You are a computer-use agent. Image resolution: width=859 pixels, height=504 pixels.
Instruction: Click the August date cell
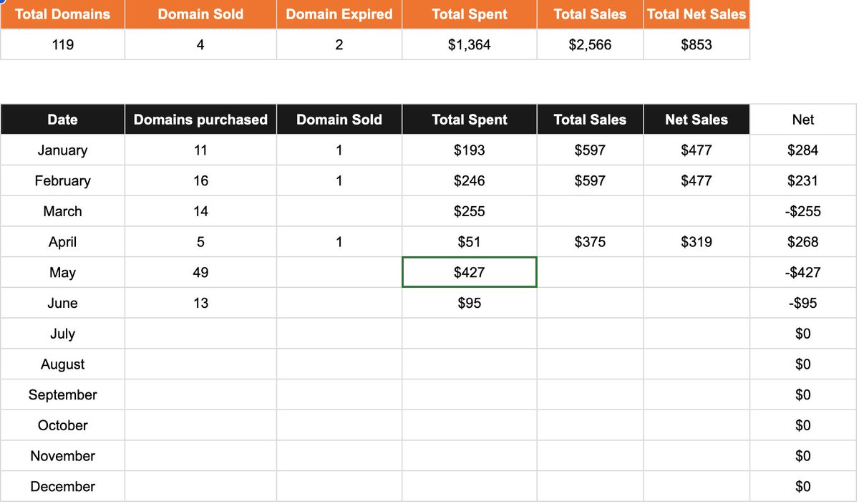62,364
